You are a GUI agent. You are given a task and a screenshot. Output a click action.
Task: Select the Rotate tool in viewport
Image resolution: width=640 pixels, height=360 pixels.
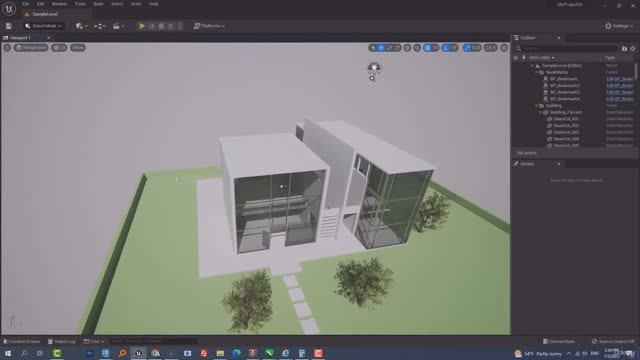(389, 48)
